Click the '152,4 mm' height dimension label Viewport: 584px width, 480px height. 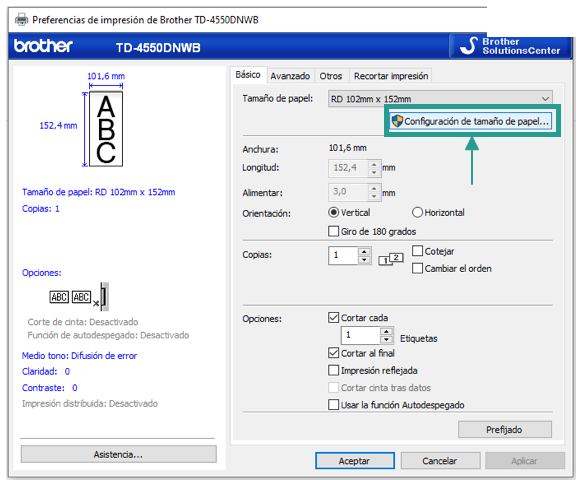[x=58, y=125]
